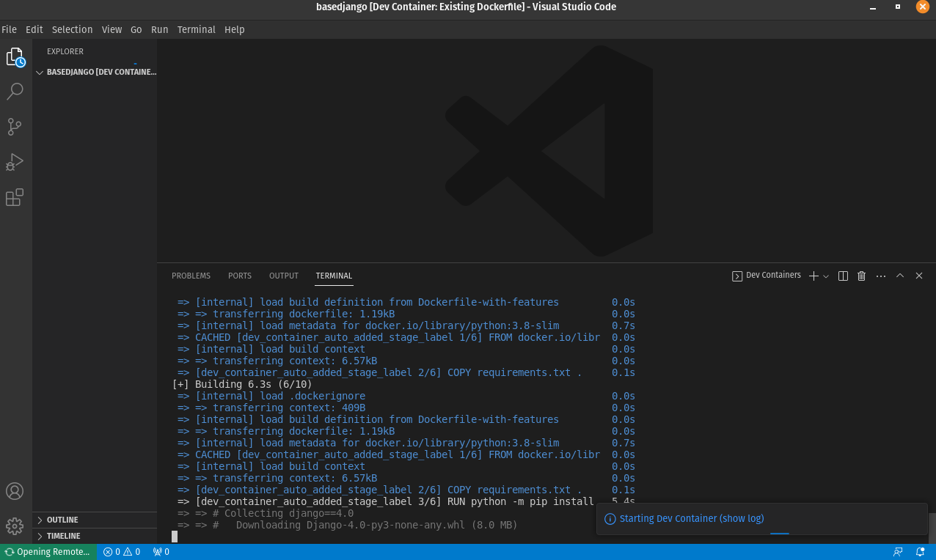Open the Terminal menu
This screenshot has height=560, width=936.
(x=196, y=29)
